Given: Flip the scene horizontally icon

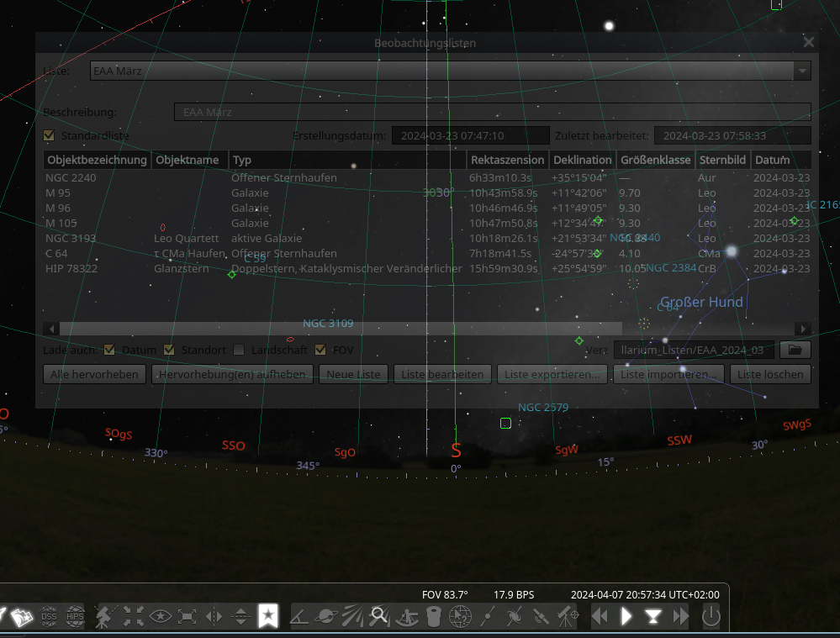Looking at the screenshot, I should (x=214, y=617).
